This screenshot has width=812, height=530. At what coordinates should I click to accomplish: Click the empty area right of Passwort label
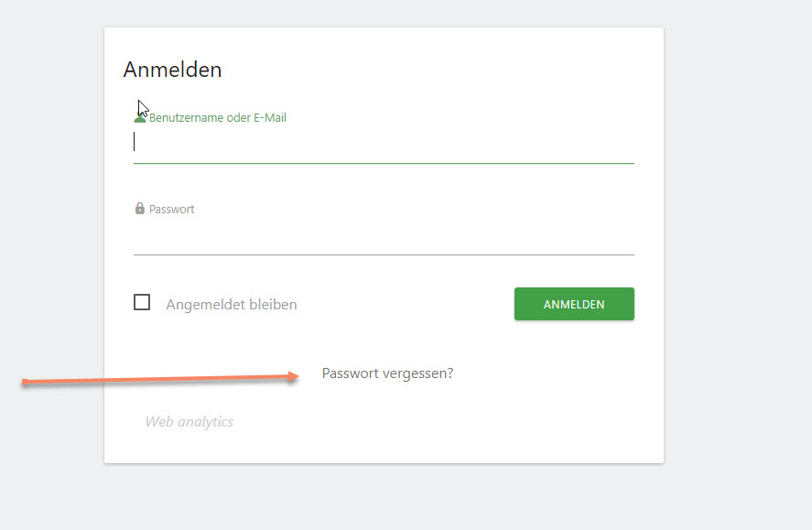click(x=415, y=209)
